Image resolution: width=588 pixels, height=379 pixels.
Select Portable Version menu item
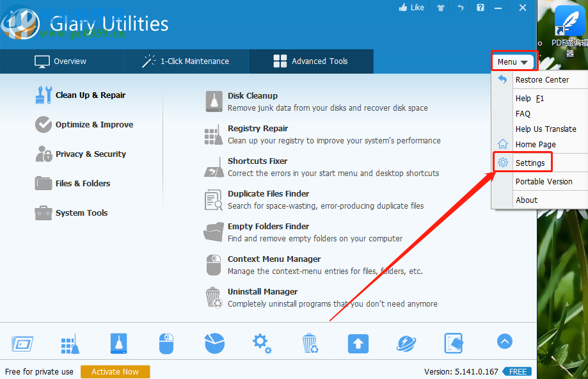click(x=541, y=182)
